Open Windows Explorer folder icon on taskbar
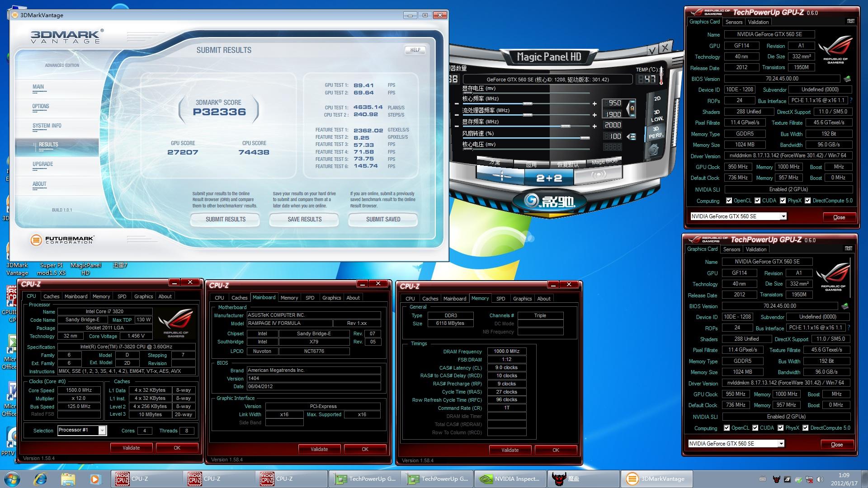The height and width of the screenshot is (488, 868). click(68, 479)
